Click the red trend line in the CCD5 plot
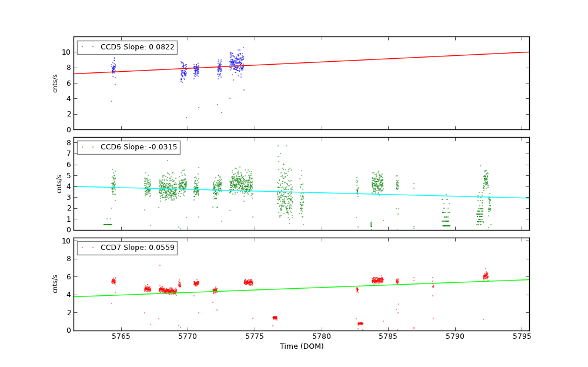This screenshot has width=588, height=367. pyautogui.click(x=353, y=61)
